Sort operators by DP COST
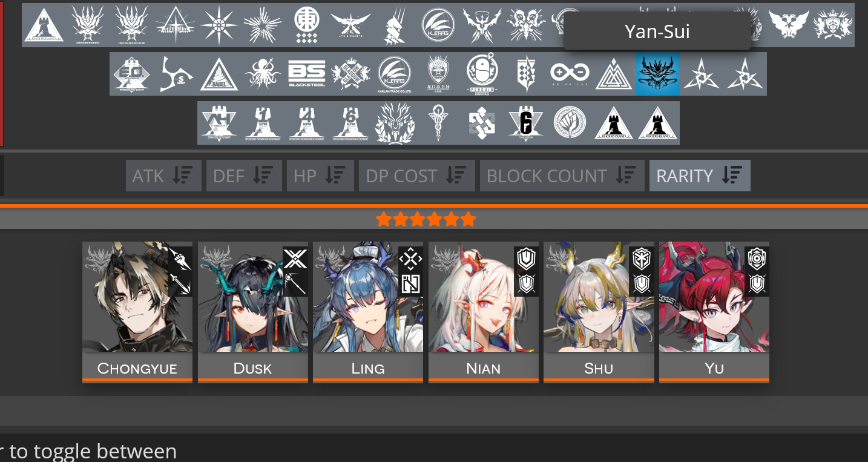The height and width of the screenshot is (462, 868). coord(416,176)
